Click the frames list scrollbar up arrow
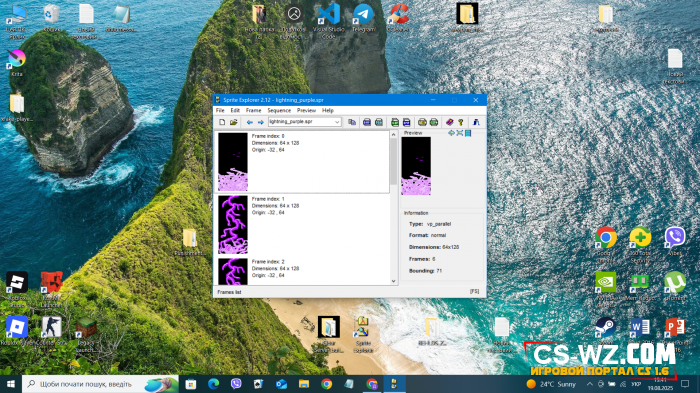 point(393,134)
